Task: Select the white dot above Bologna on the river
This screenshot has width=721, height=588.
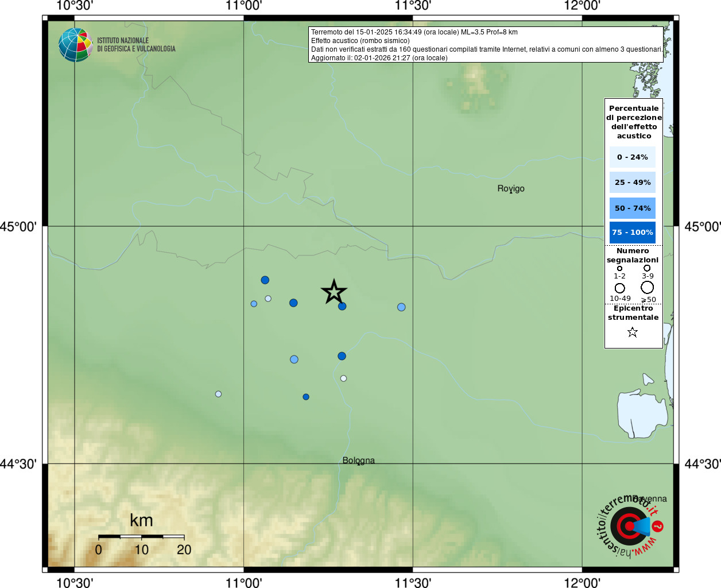Action: pyautogui.click(x=343, y=378)
